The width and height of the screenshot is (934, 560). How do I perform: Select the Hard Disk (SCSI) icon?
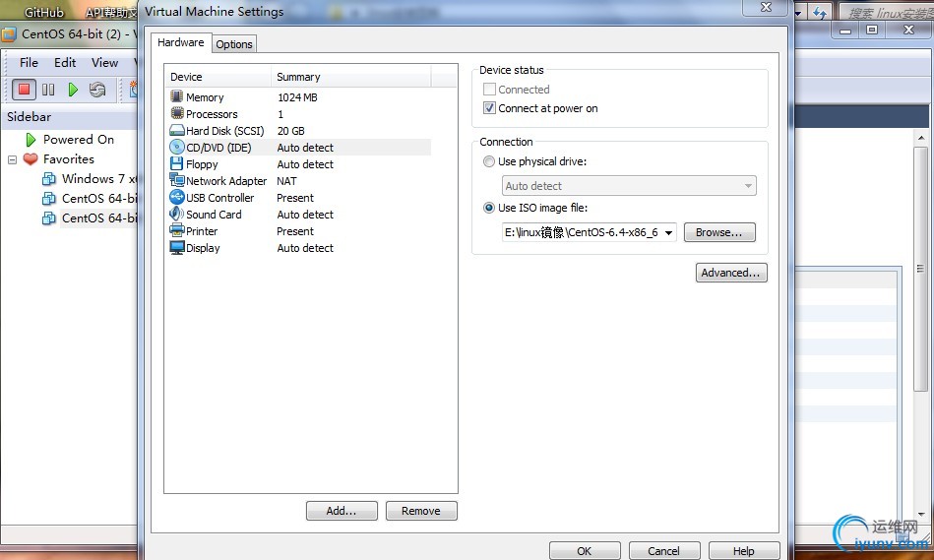point(177,130)
